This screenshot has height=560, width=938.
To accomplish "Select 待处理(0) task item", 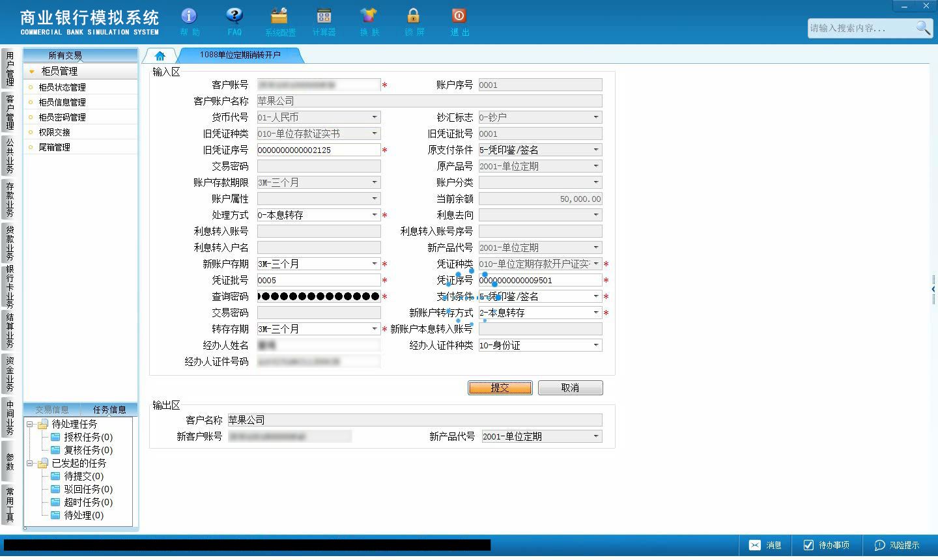I will [x=78, y=515].
